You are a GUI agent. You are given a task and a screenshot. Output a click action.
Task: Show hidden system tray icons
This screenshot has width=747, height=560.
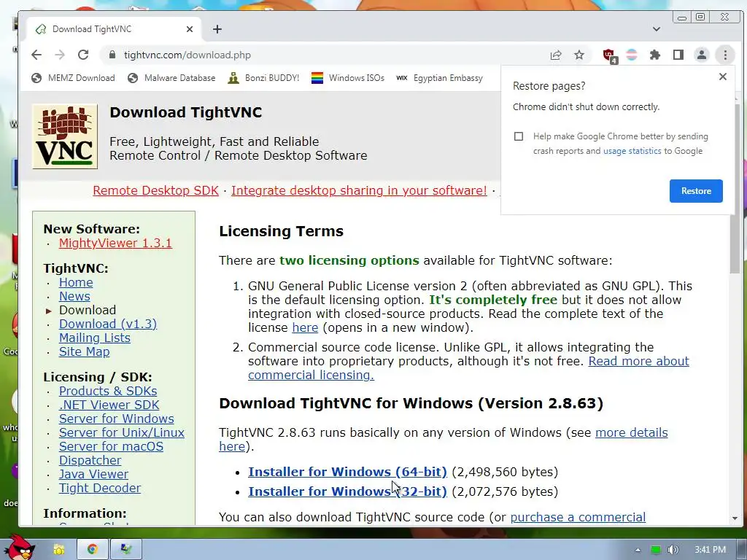pyautogui.click(x=638, y=550)
